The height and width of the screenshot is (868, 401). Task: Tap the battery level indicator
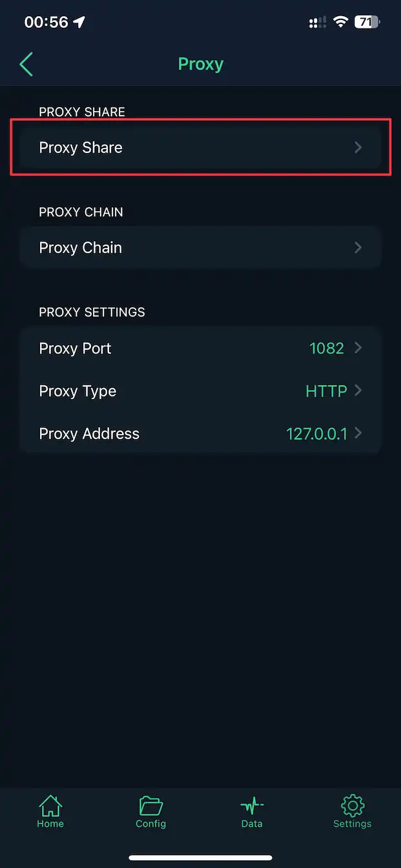(x=367, y=22)
